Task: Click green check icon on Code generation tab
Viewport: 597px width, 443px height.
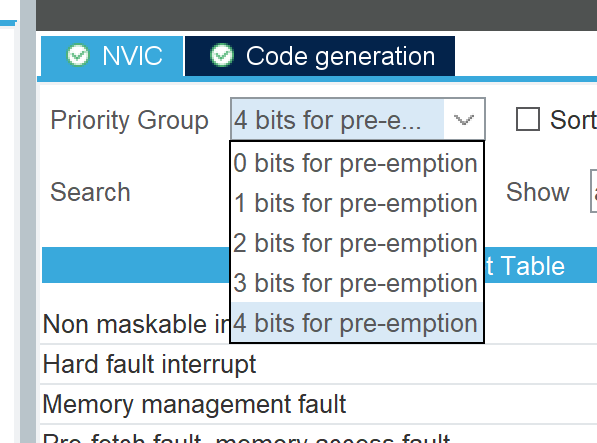Action: click(x=222, y=56)
